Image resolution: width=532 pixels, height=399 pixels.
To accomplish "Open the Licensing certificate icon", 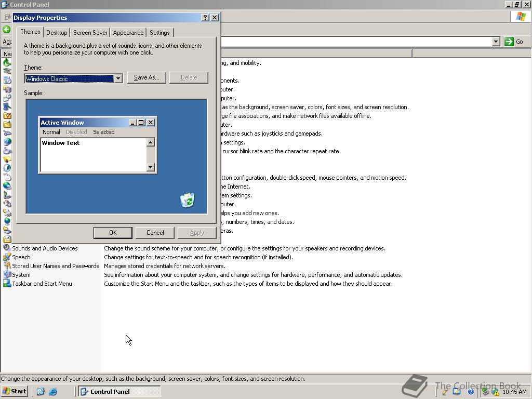I will point(7,160).
